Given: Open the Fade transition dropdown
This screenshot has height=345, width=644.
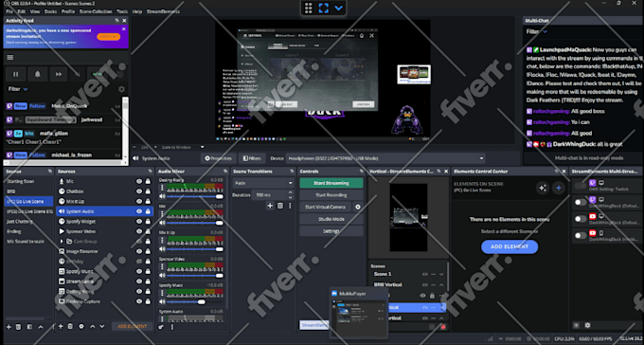Looking at the screenshot, I should click(263, 183).
